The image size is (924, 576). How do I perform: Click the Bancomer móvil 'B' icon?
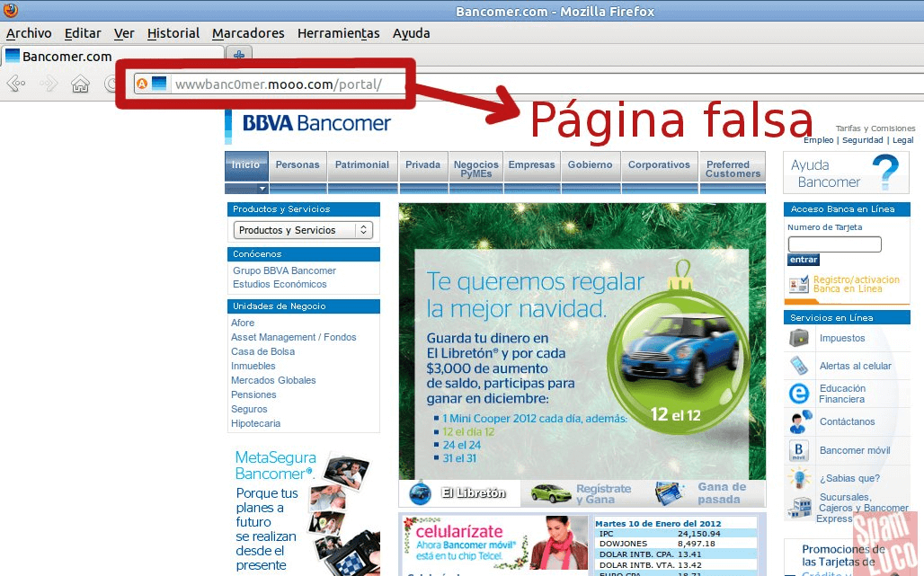pyautogui.click(x=798, y=450)
